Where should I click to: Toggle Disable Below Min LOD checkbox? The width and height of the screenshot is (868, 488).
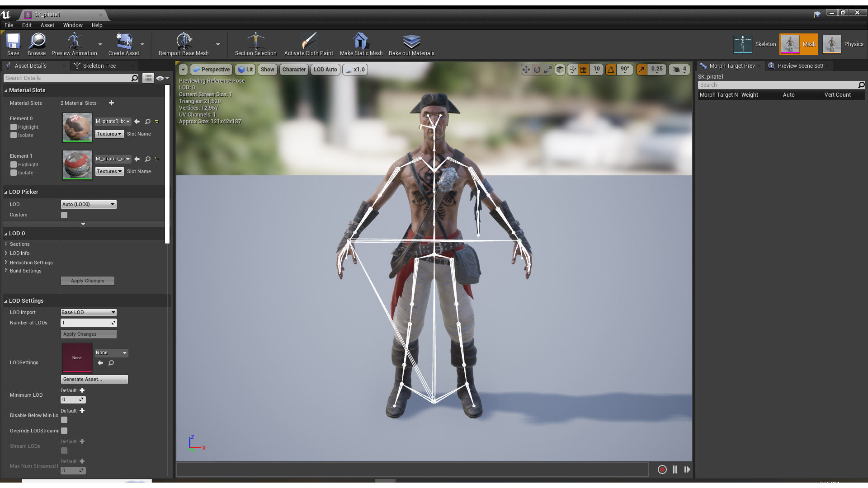click(64, 420)
